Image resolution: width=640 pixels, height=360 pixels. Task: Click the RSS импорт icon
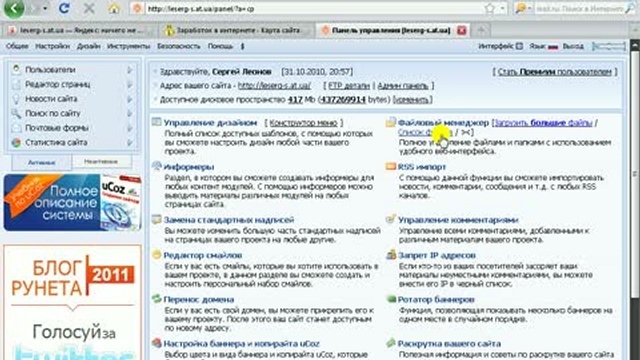click(x=391, y=166)
